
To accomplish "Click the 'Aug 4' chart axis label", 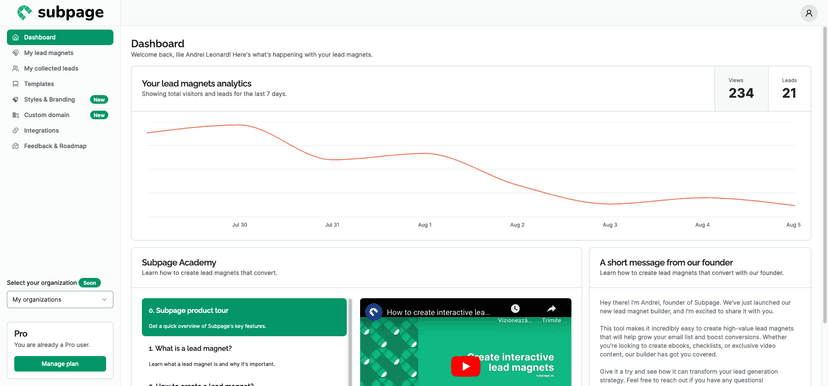I will coord(702,225).
